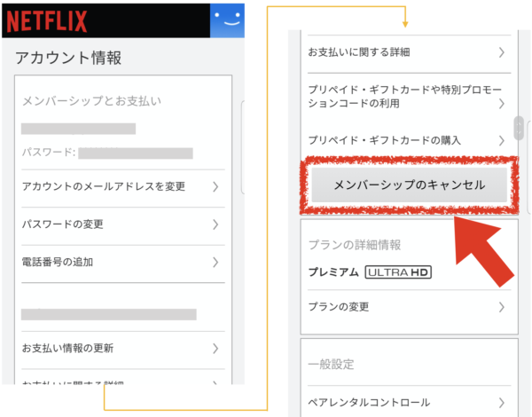Click chevron beside お支払いに関する詳細 in right panel

point(502,52)
